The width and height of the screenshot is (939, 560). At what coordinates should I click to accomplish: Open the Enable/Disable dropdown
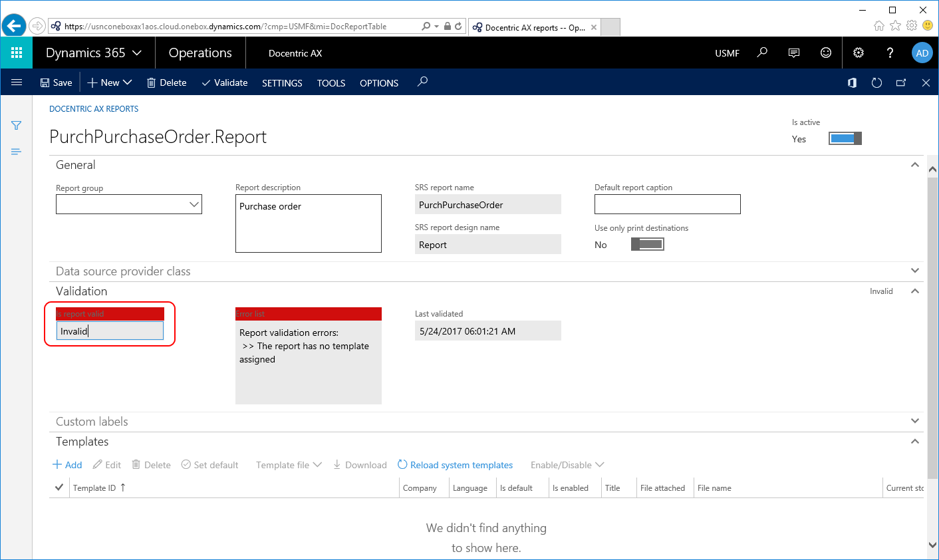[x=567, y=465]
